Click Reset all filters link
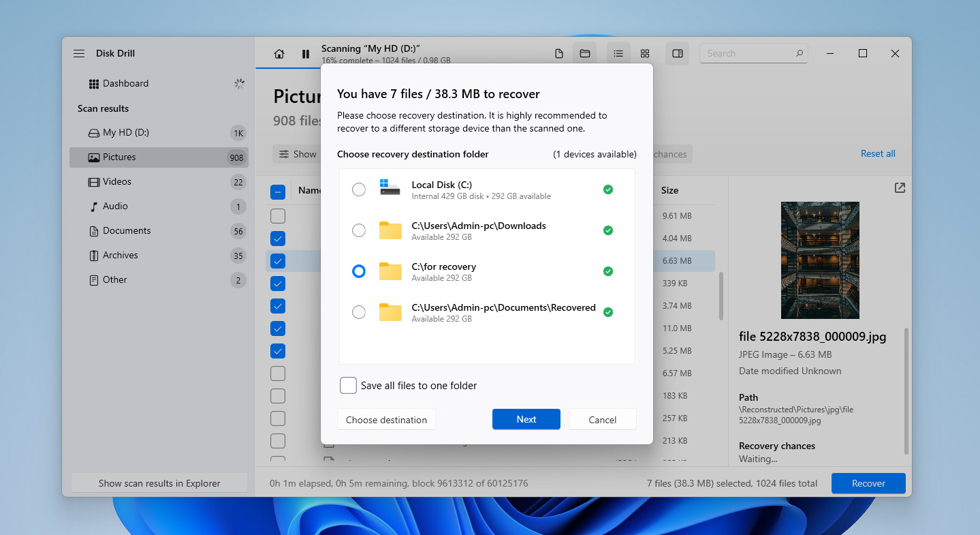The height and width of the screenshot is (535, 980). pos(877,153)
